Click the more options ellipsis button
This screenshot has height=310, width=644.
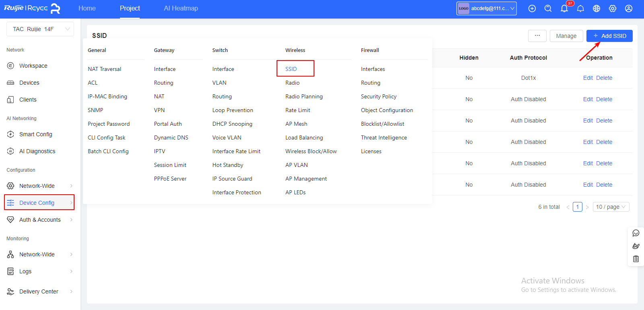point(537,36)
